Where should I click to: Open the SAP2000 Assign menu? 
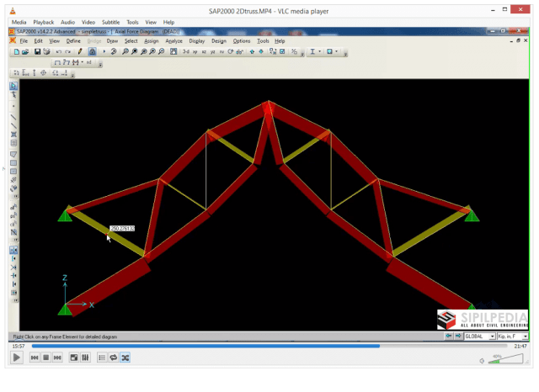(152, 40)
